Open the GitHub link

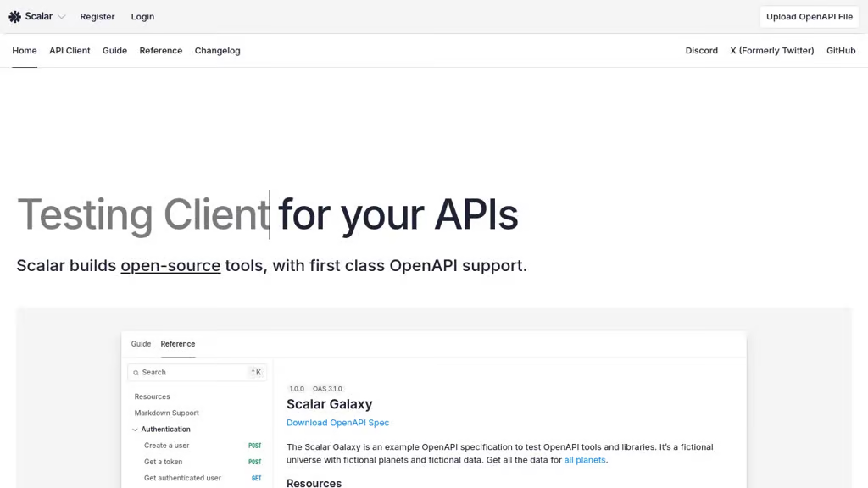coord(841,50)
